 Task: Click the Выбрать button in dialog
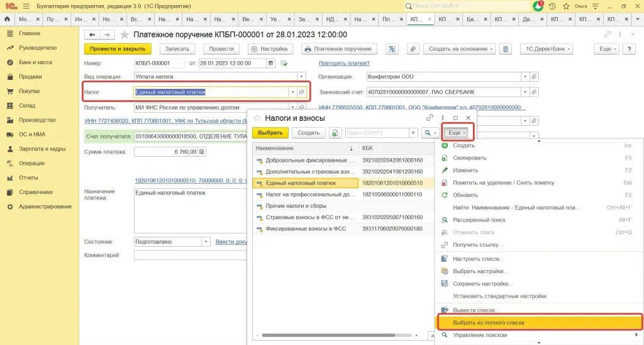click(x=270, y=133)
